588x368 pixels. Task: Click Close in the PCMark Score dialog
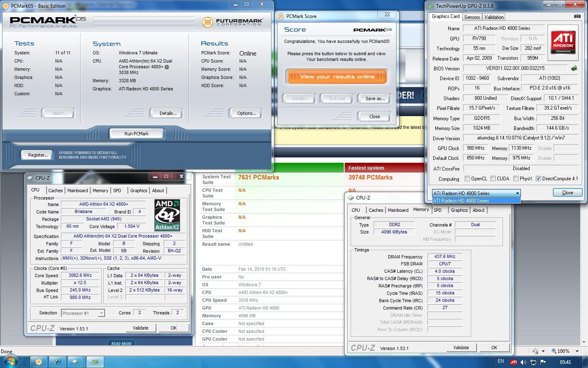point(374,117)
